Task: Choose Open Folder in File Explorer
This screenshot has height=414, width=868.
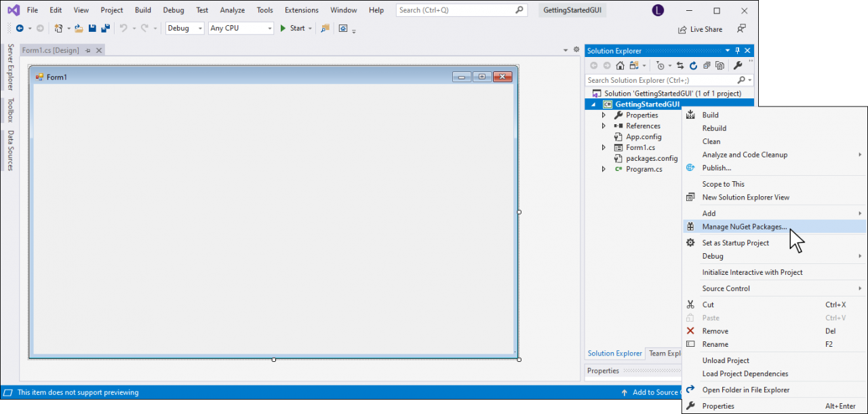Action: coord(774,390)
